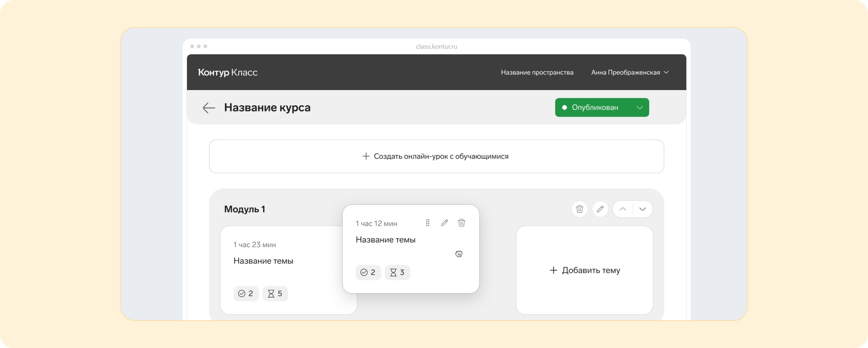Go back using the left arrow icon
This screenshot has width=868, height=348.
209,108
